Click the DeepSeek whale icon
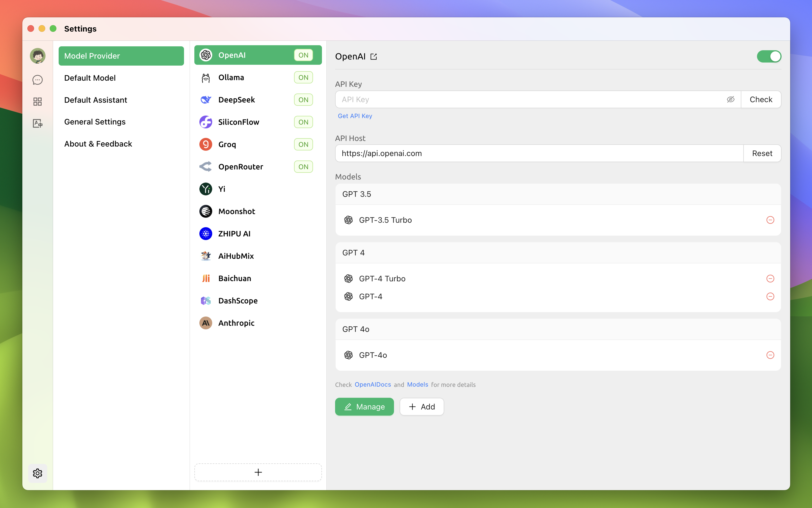Screen dimensions: 812x508 pyautogui.click(x=206, y=100)
